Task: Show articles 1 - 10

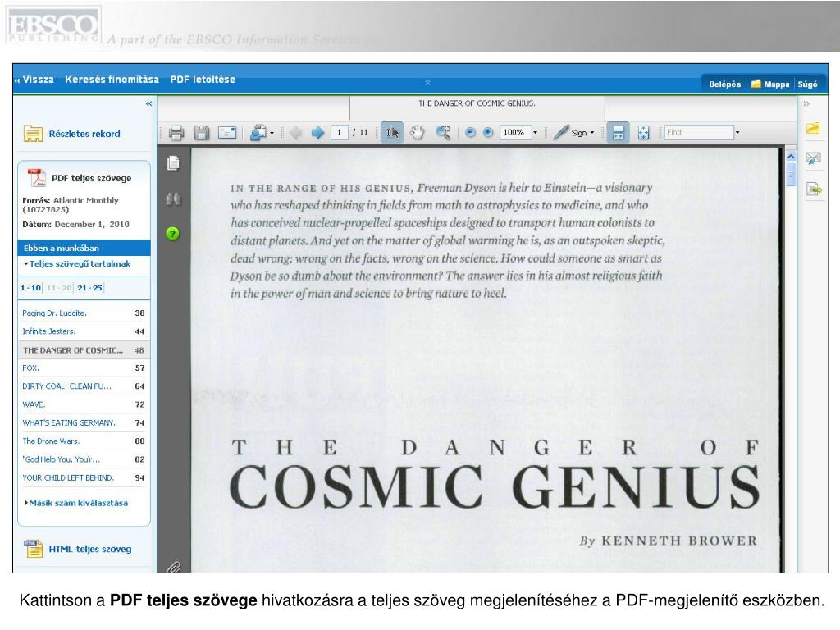Action: click(30, 288)
